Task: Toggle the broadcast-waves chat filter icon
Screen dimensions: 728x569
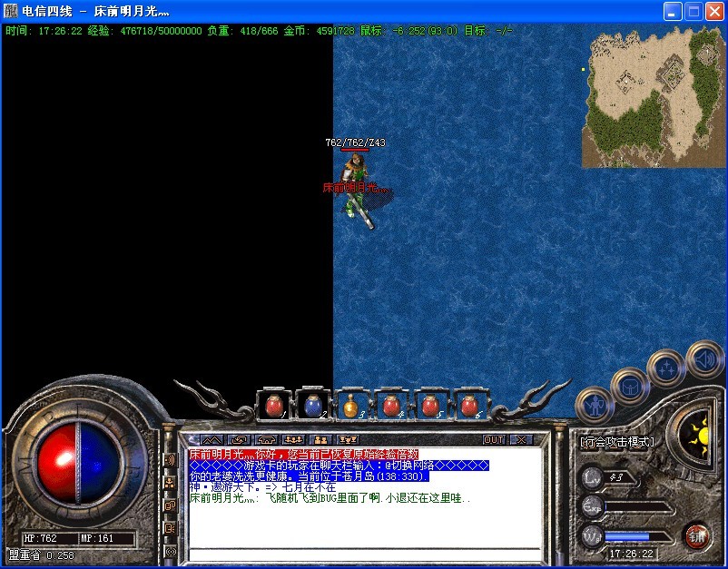Action: (x=170, y=460)
